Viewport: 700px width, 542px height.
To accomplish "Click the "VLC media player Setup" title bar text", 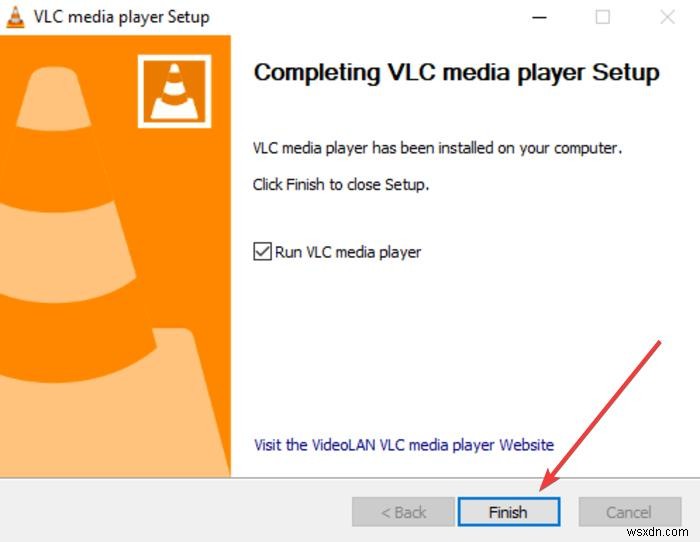I will [121, 17].
